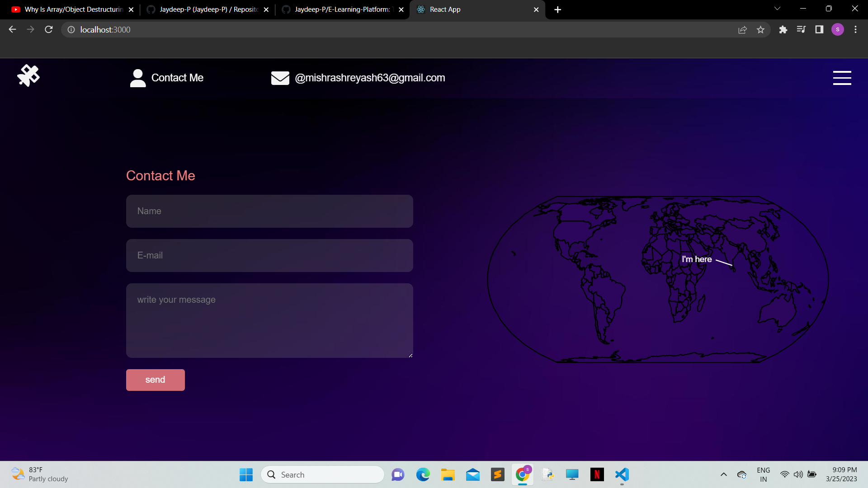Viewport: 868px width, 488px height.
Task: Click the website logo in the navbar
Action: click(28, 75)
